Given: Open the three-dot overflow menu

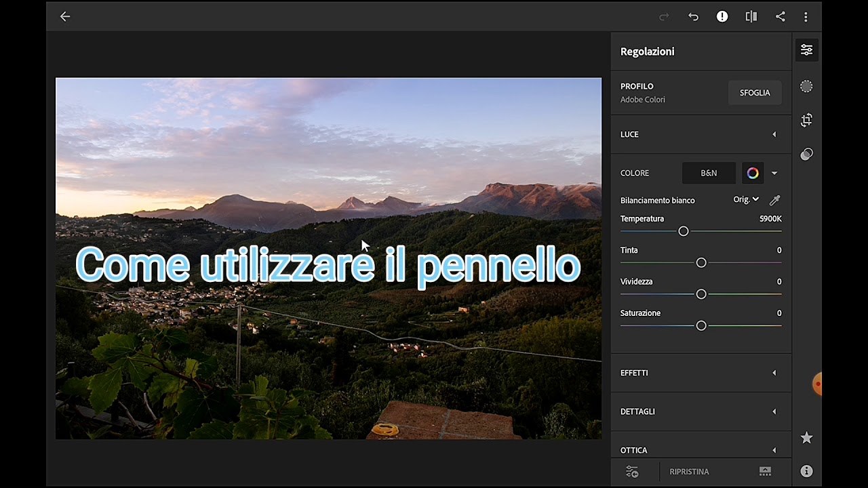Looking at the screenshot, I should click(806, 17).
